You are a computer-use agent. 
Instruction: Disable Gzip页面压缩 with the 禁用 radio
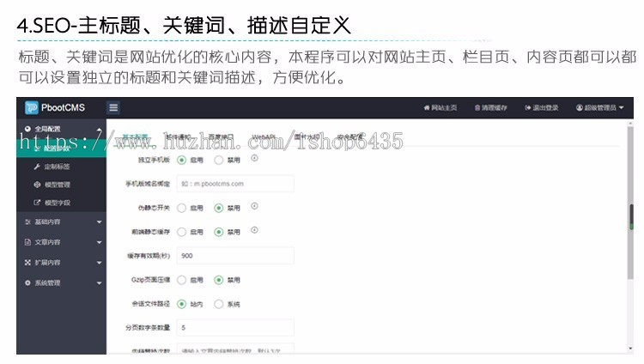coord(218,280)
